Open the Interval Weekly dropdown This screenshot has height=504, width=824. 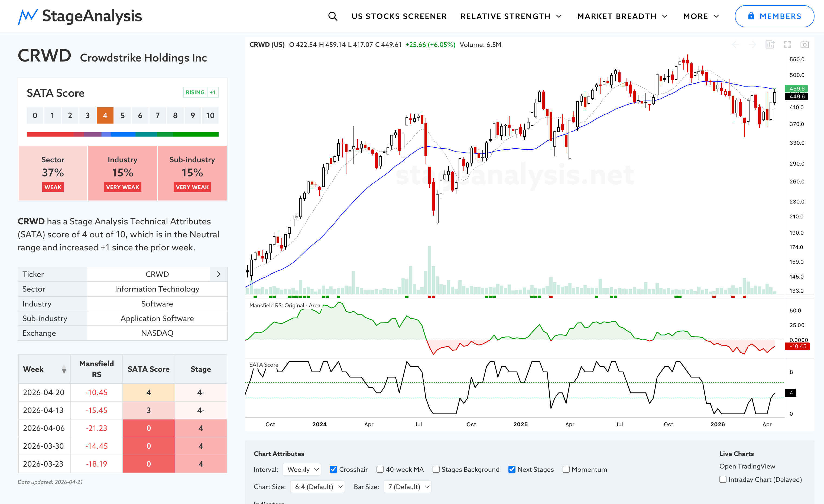pos(302,469)
